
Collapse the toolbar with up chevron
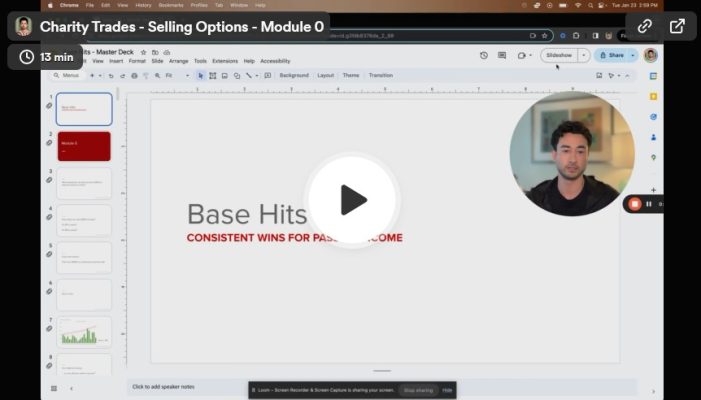point(627,76)
